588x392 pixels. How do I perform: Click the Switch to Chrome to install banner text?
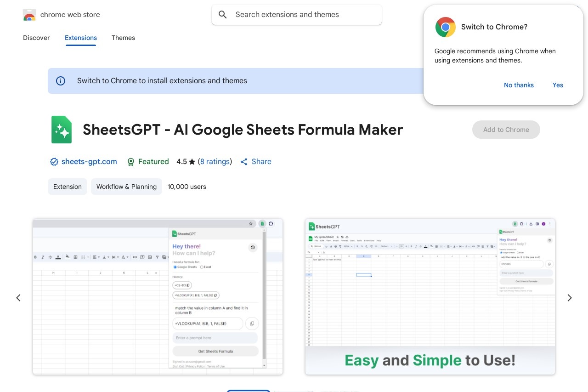click(162, 81)
